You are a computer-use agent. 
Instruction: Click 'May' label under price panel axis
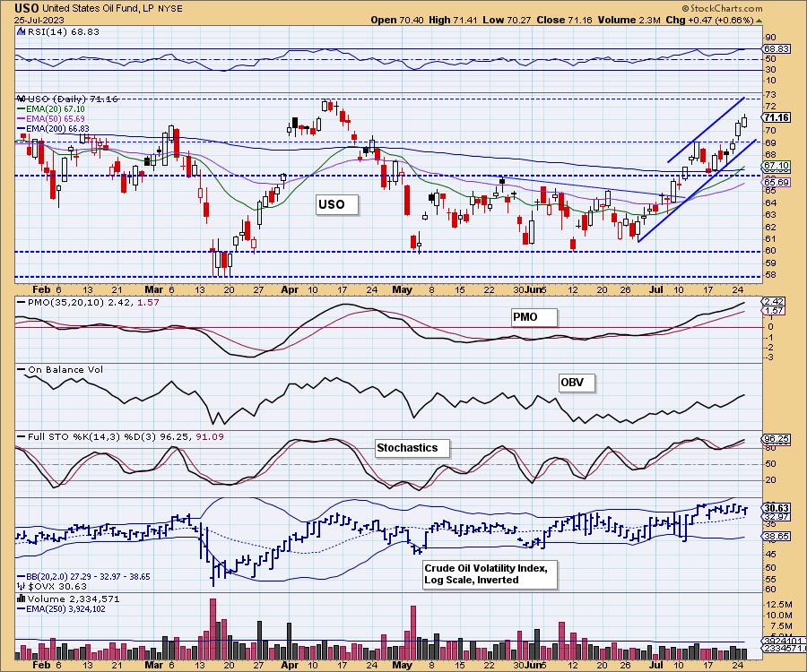point(403,289)
